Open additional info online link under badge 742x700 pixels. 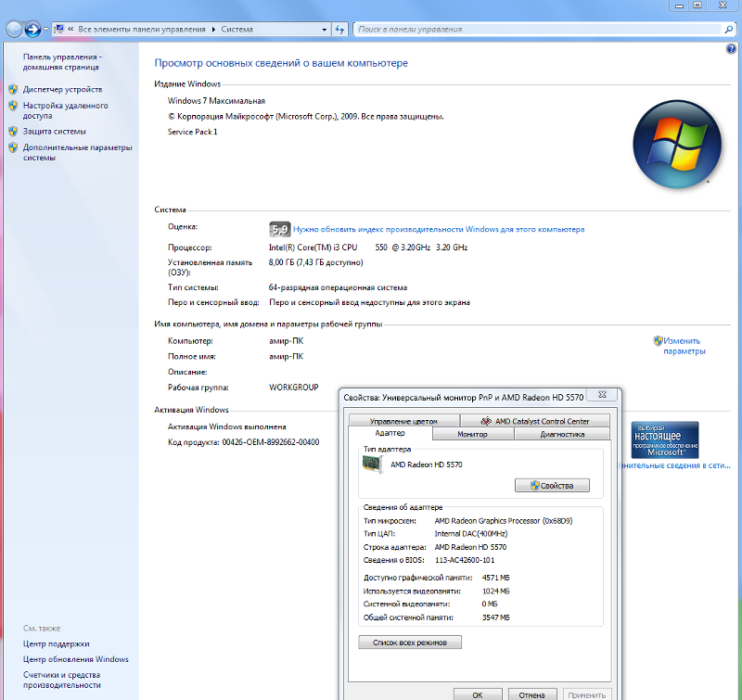676,465
